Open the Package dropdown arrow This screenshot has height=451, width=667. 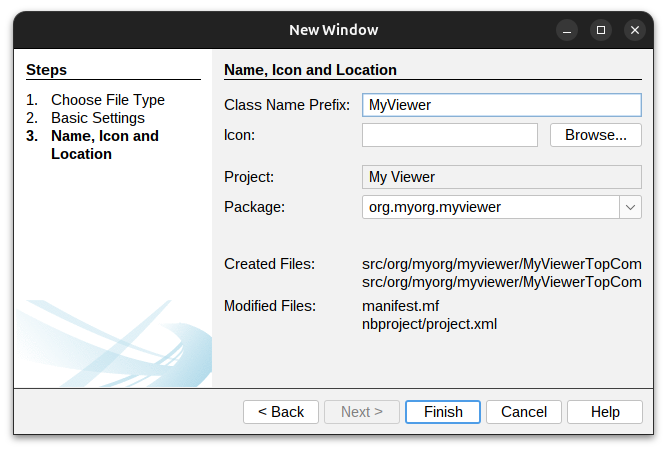click(631, 207)
